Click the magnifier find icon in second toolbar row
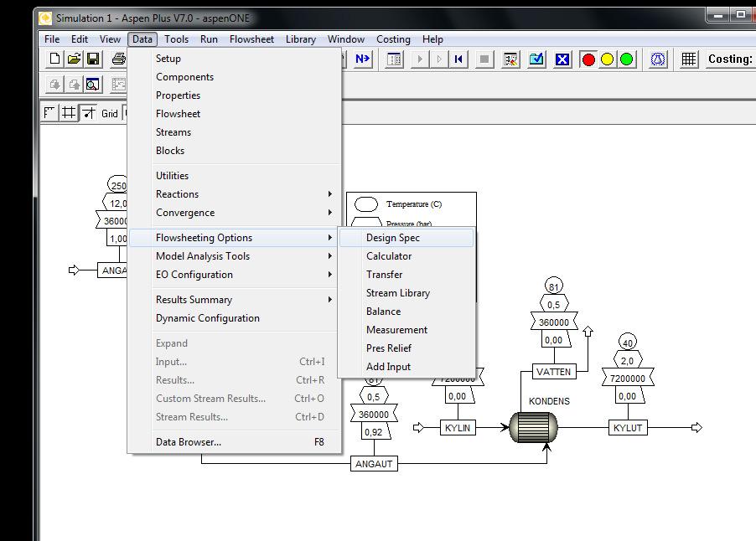Image resolution: width=756 pixels, height=541 pixels. tap(92, 85)
